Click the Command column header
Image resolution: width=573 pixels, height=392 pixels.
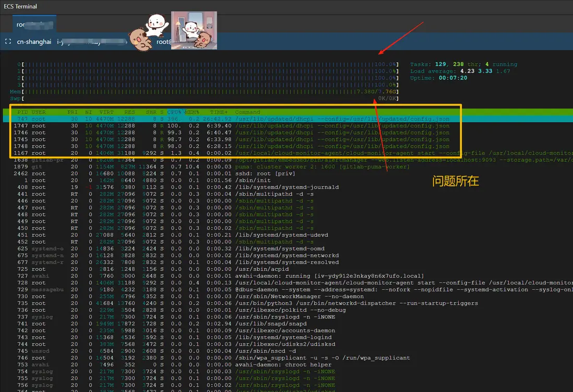click(247, 112)
